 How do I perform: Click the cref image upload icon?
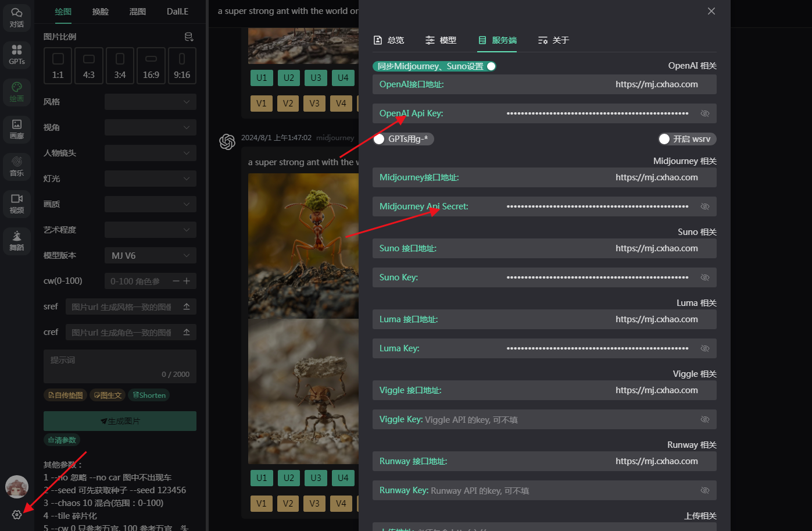pos(187,332)
